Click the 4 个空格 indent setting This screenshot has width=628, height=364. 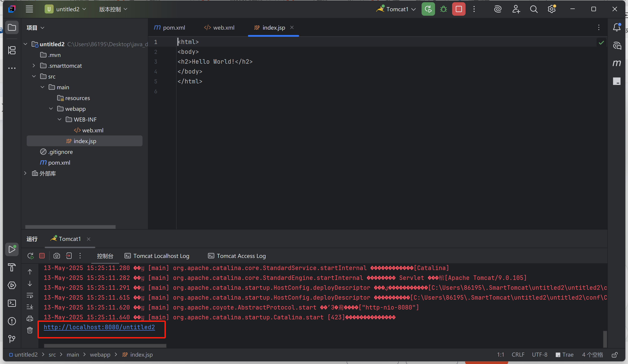pos(592,355)
